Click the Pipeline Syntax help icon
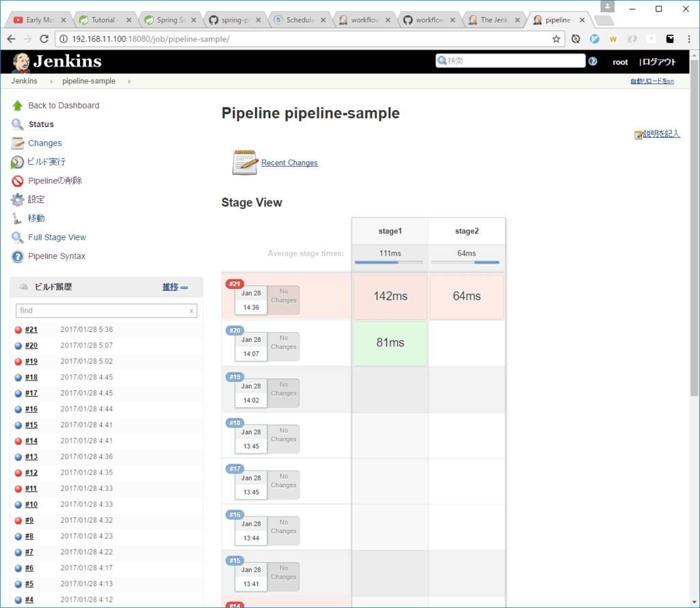The image size is (700, 608). 17,257
